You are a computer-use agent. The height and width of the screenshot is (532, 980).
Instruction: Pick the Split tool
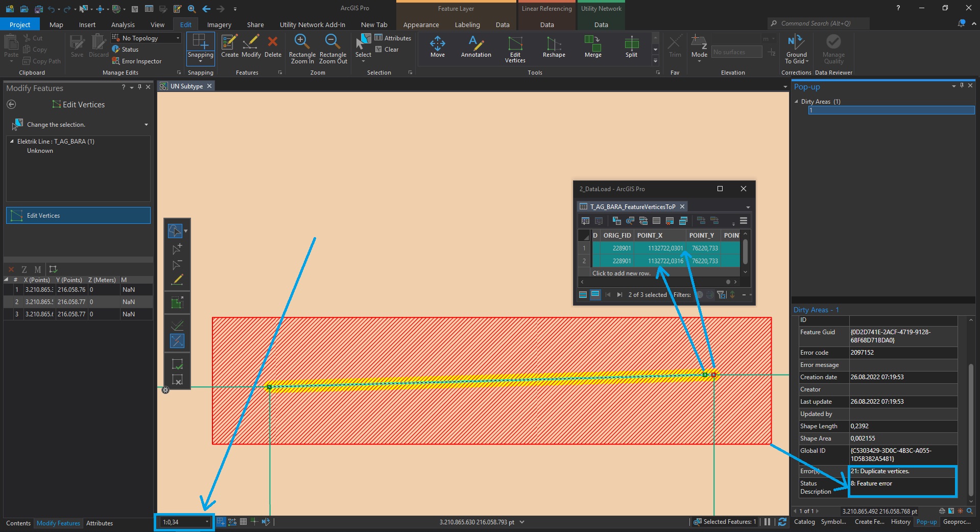pyautogui.click(x=632, y=46)
